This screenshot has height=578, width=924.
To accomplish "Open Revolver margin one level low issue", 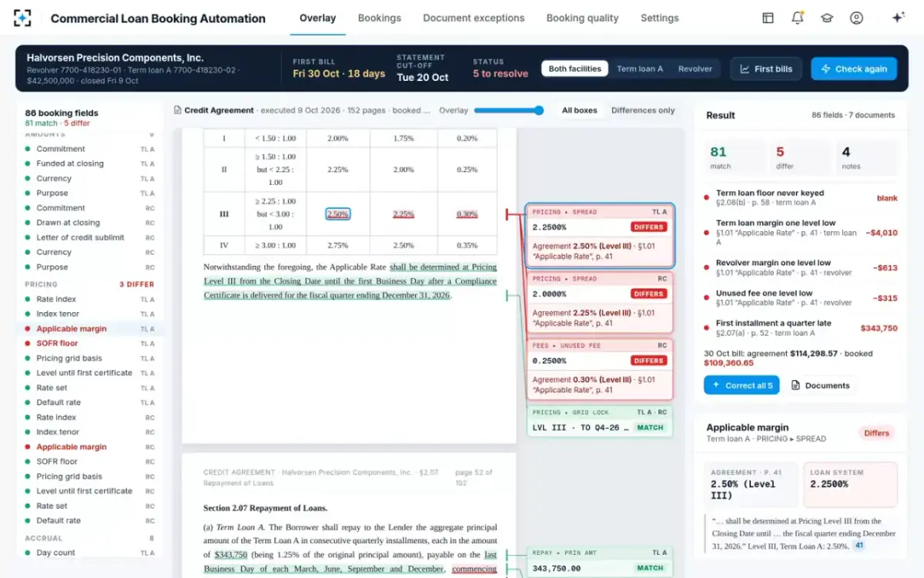I will point(801,268).
